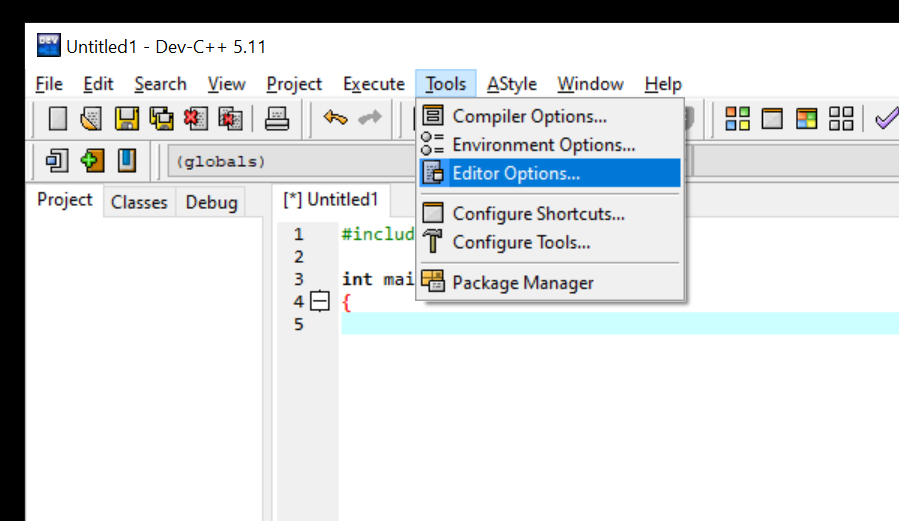Image resolution: width=899 pixels, height=521 pixels.
Task: Click the New source file icon
Action: [57, 119]
